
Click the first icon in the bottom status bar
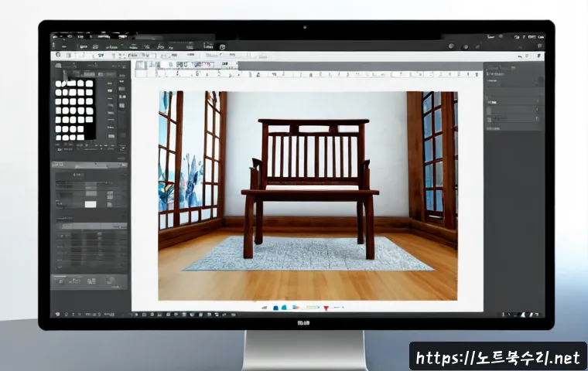(57, 314)
